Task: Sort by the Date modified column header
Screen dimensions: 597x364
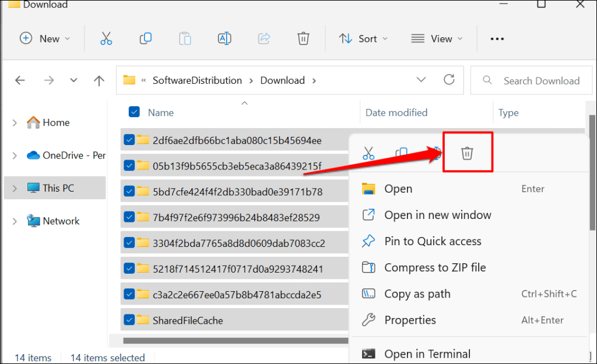Action: tap(396, 112)
